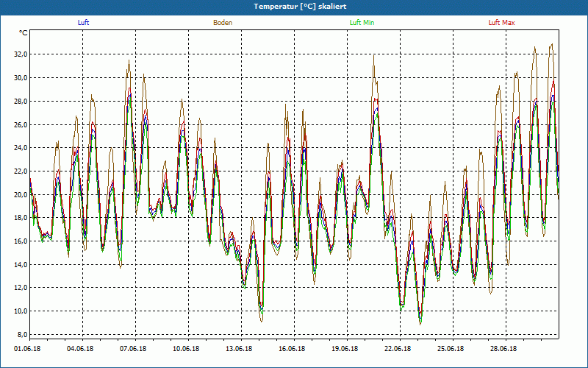Click the 20,0 y-axis value
Image resolution: width=588 pixels, height=368 pixels.
click(21, 194)
